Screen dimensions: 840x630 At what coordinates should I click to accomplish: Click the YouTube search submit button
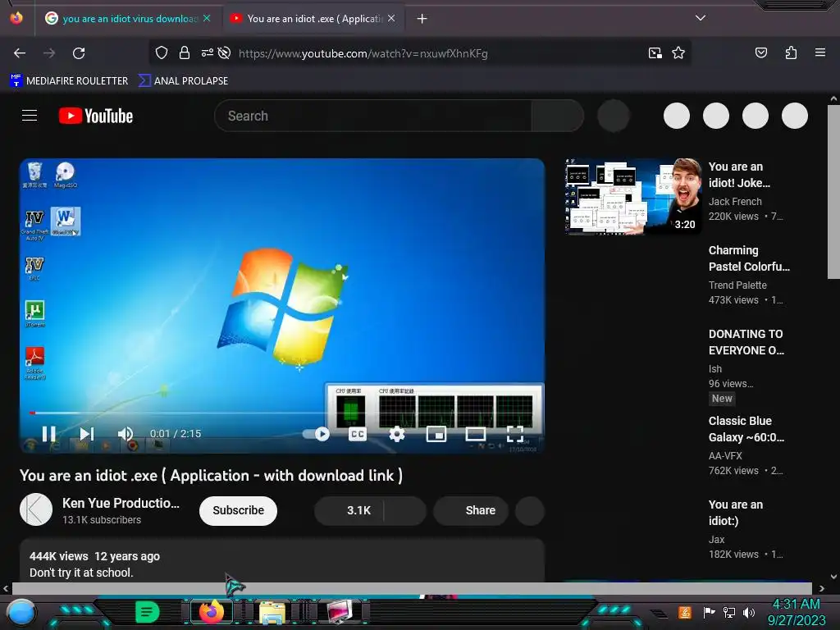557,116
